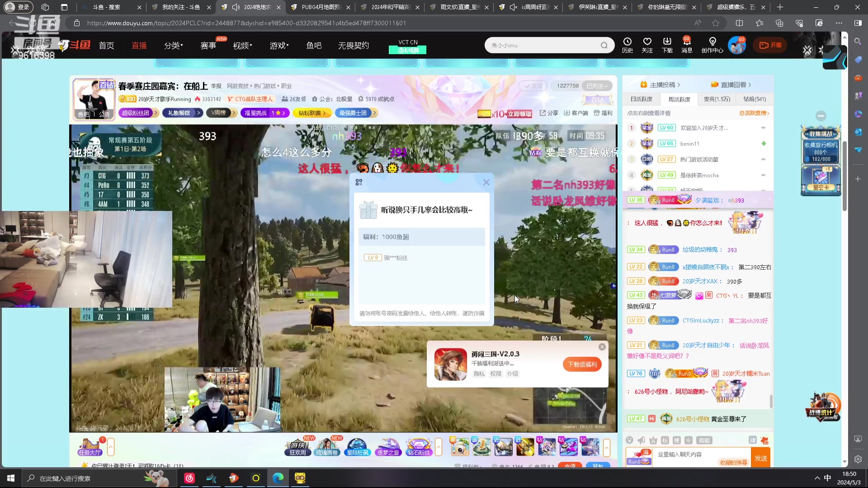Image resolution: width=868 pixels, height=488 pixels.
Task: Open the 创作中心 creator center icon
Action: [712, 45]
